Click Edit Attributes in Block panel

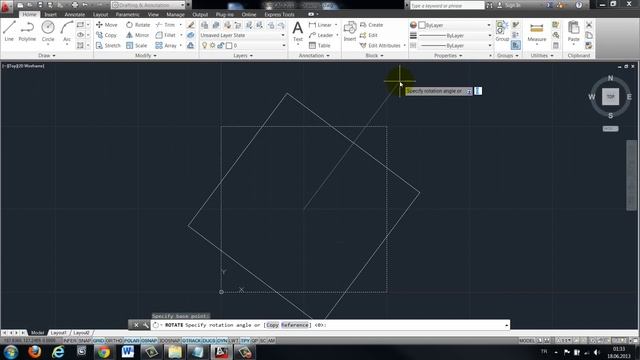(x=380, y=46)
